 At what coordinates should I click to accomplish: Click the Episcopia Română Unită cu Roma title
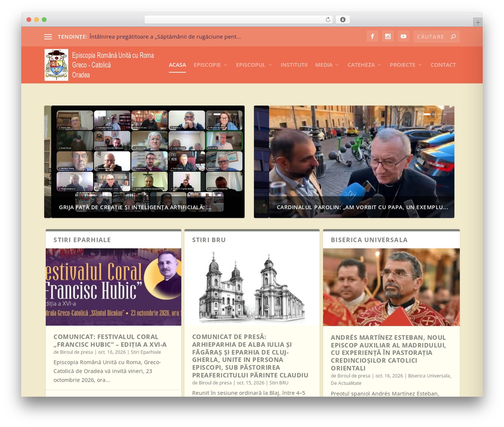click(x=113, y=65)
